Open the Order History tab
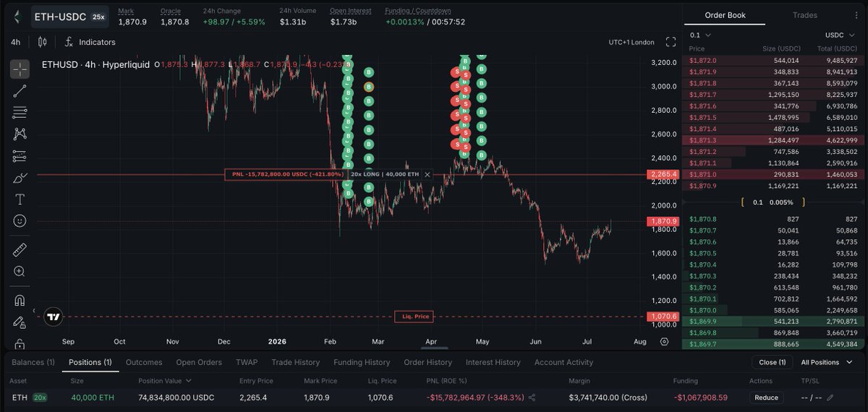The height and width of the screenshot is (412, 868). click(428, 362)
